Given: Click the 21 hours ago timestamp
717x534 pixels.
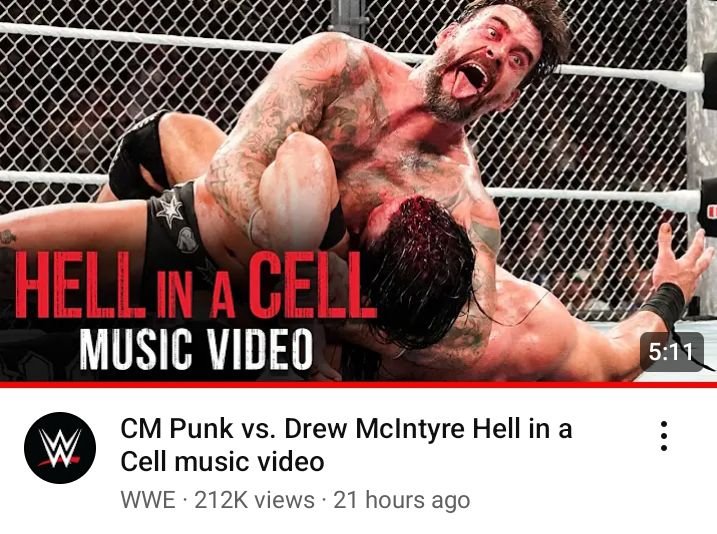Looking at the screenshot, I should (401, 500).
